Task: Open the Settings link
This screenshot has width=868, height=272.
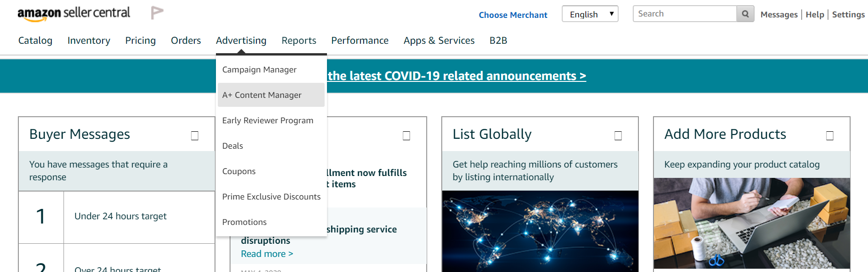Action: tap(848, 15)
